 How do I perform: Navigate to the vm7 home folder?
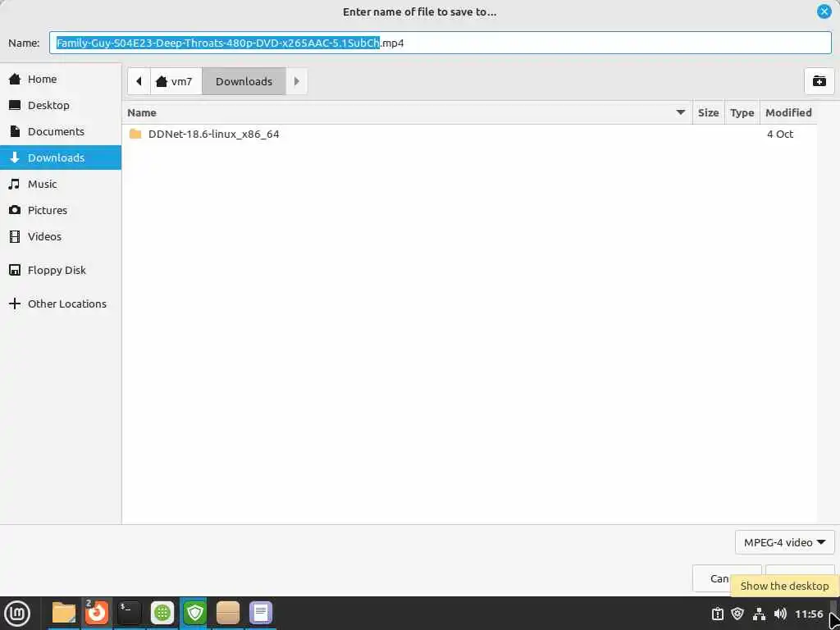tap(176, 81)
